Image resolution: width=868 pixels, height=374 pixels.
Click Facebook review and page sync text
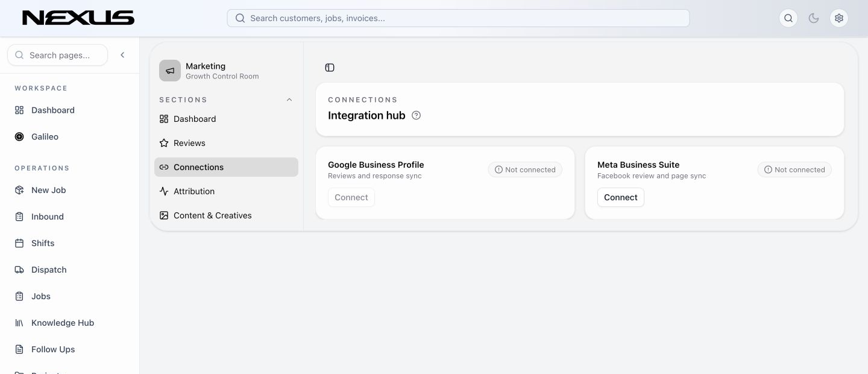point(652,176)
